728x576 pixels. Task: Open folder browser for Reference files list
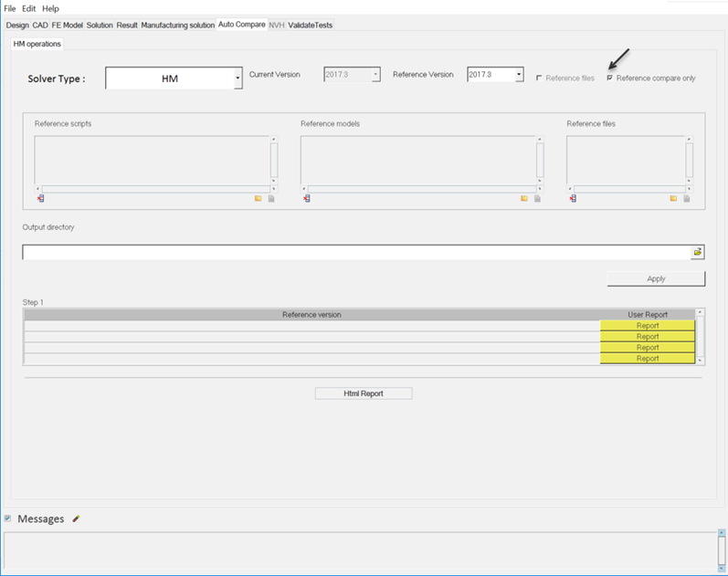tap(673, 198)
